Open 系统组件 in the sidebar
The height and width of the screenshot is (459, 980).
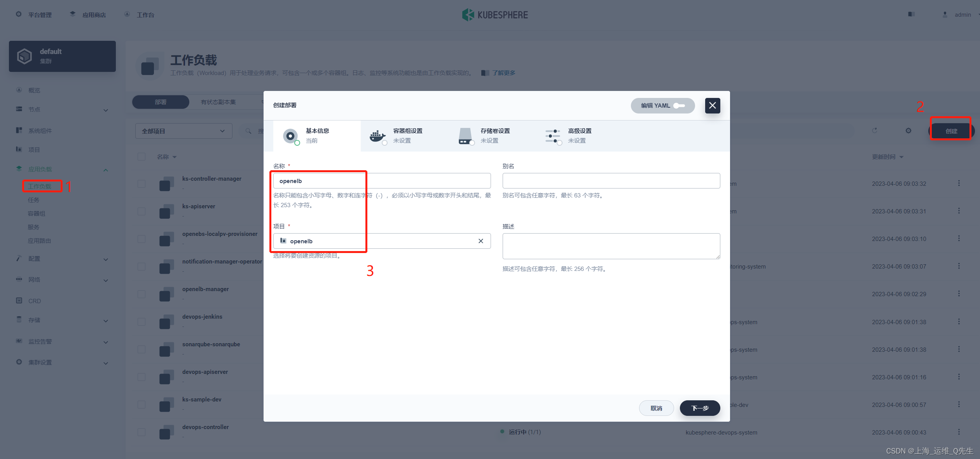click(40, 131)
